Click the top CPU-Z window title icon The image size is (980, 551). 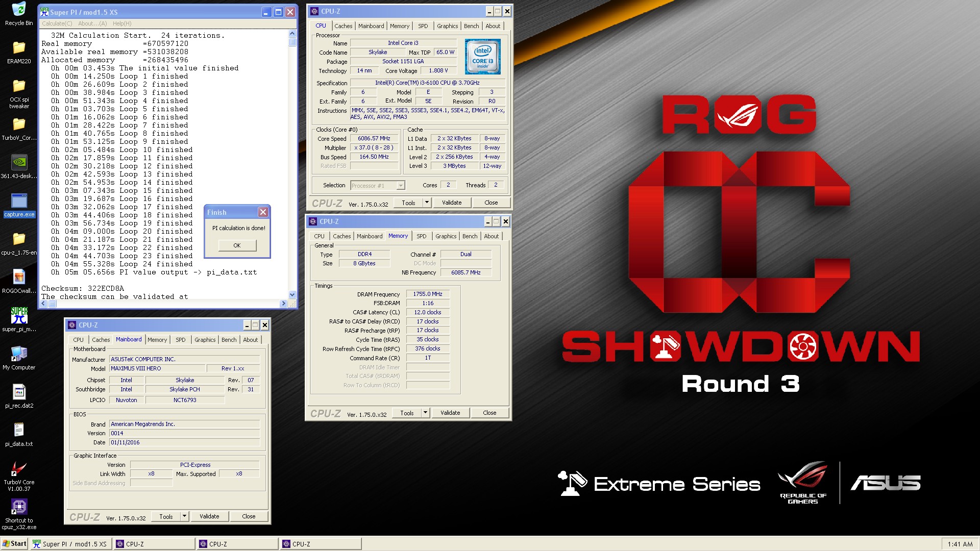(314, 11)
